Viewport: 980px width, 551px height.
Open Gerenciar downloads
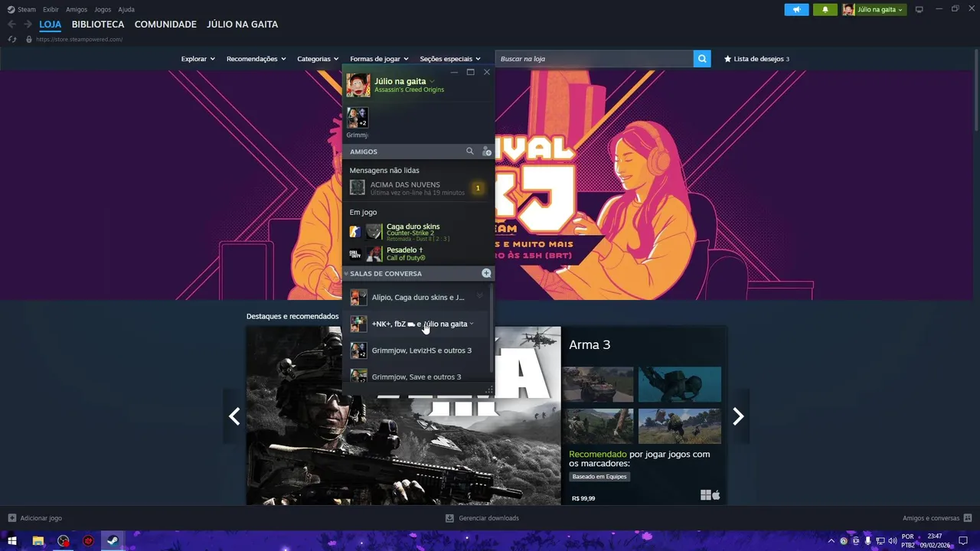(x=482, y=518)
